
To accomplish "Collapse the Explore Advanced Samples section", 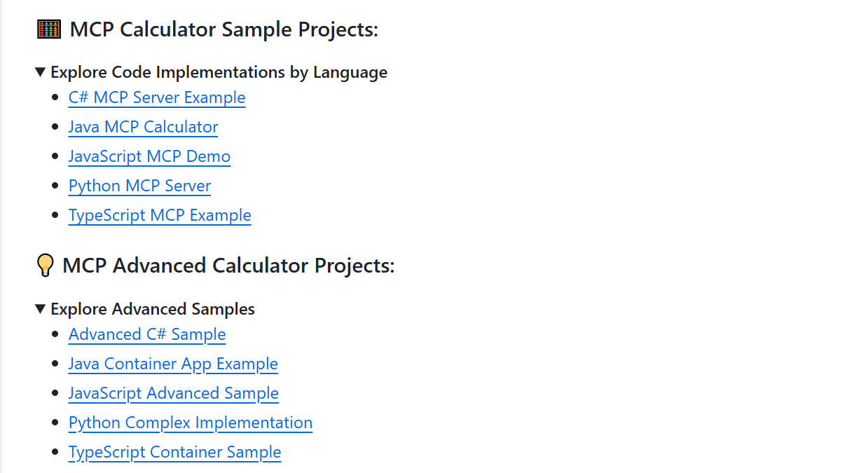I will [145, 309].
